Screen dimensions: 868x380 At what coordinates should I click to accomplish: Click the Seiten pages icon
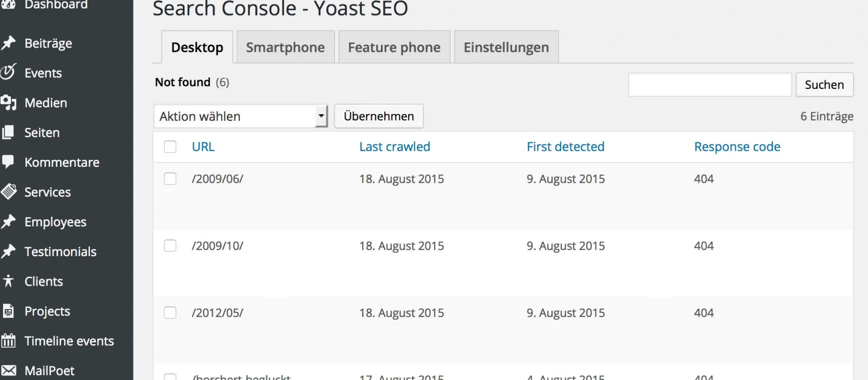(8, 132)
